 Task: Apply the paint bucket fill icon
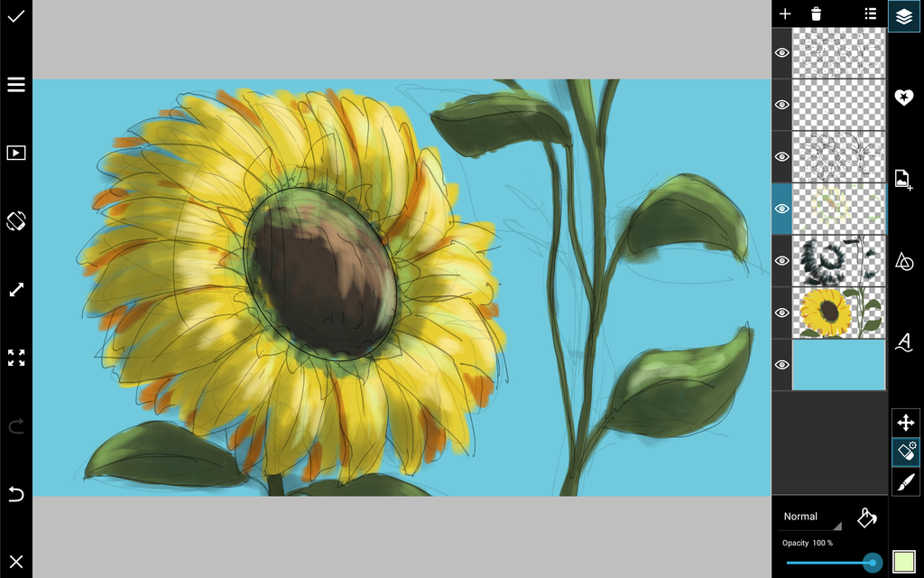pos(866,517)
